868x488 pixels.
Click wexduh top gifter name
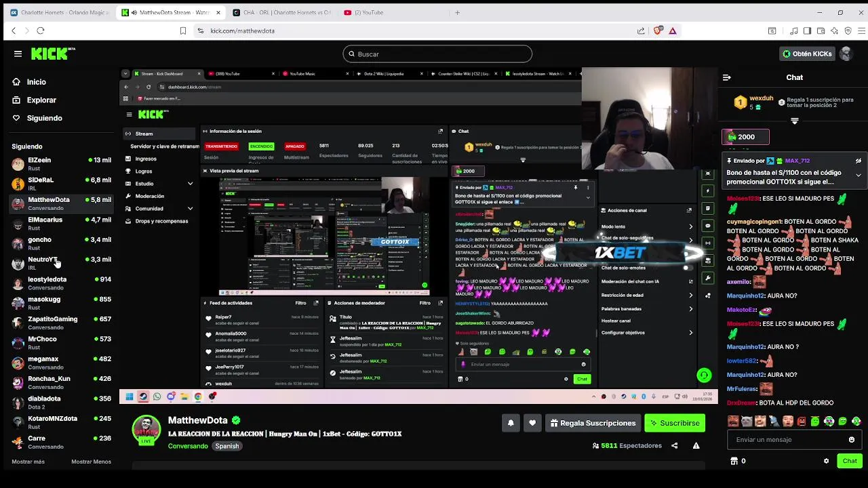click(762, 98)
